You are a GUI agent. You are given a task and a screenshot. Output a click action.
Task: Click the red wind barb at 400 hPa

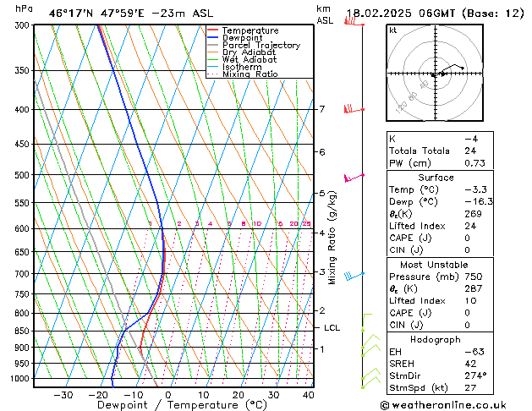(354, 109)
